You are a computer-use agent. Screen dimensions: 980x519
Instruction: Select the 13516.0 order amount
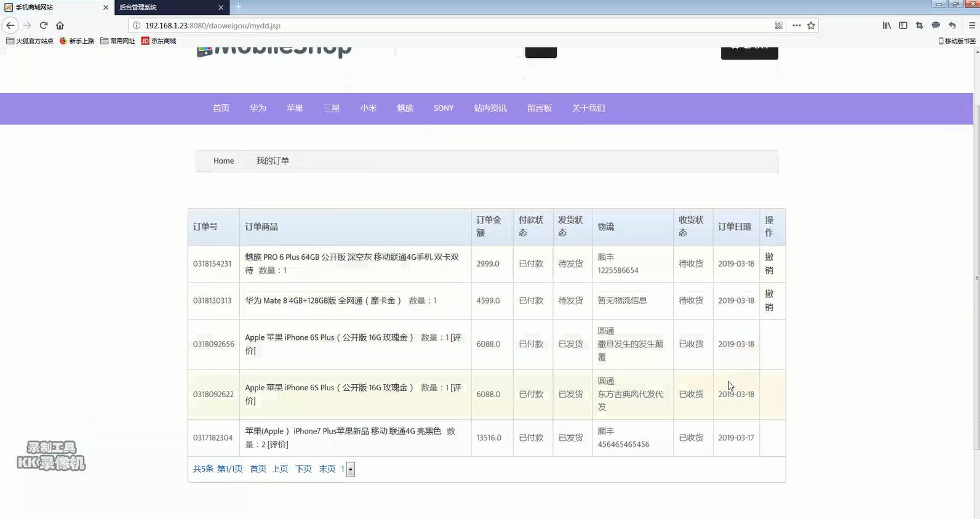pos(489,438)
